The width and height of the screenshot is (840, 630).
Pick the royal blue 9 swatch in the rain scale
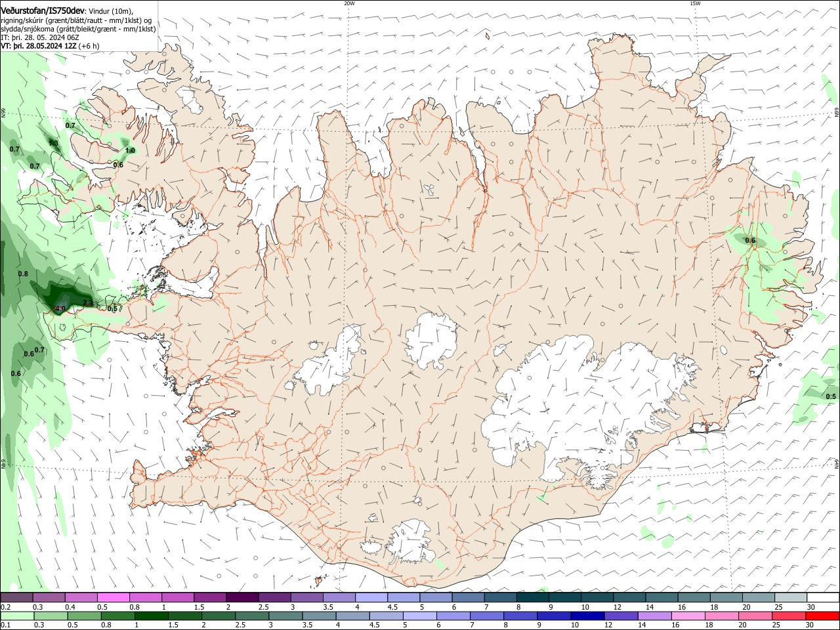coord(554,616)
